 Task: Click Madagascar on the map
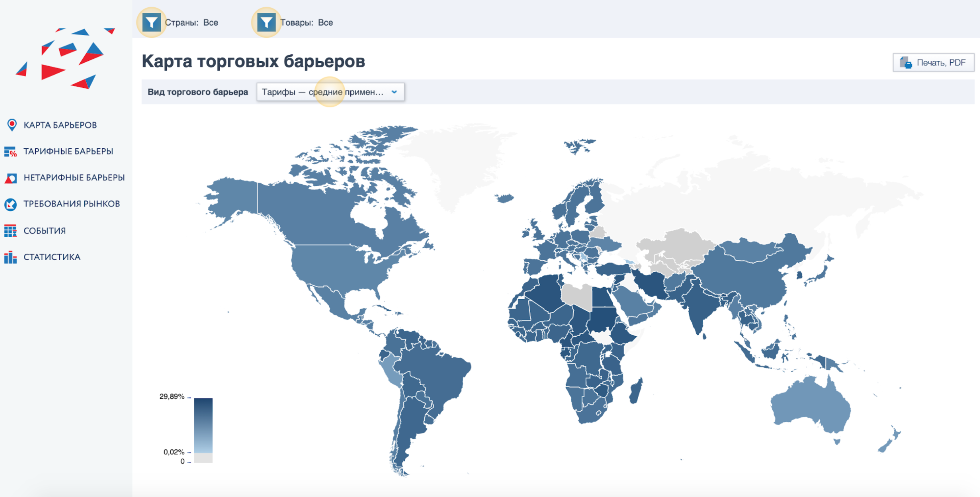636,391
